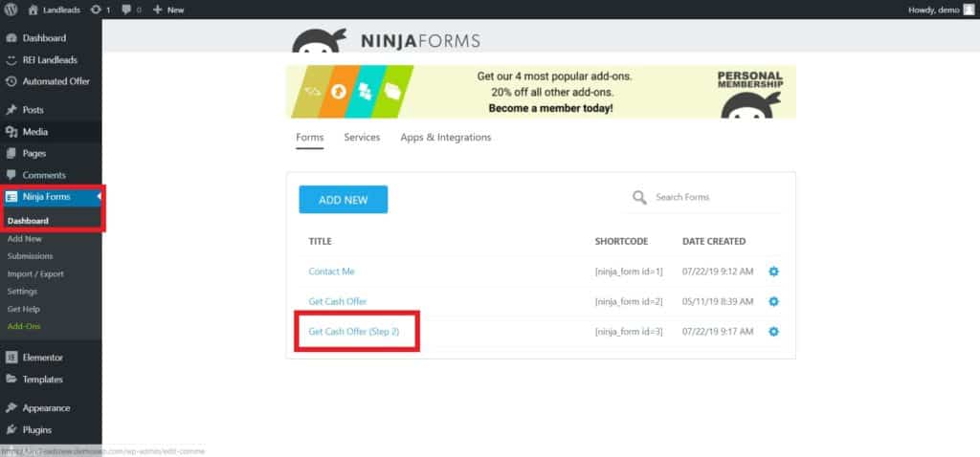This screenshot has width=980, height=457.
Task: Sort forms by TITLE column
Action: (x=320, y=242)
